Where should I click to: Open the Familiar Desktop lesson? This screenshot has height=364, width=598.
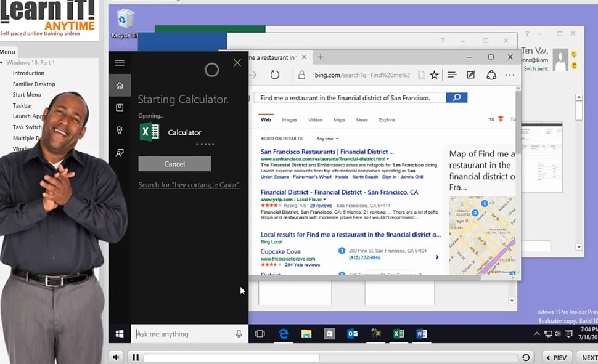(34, 84)
